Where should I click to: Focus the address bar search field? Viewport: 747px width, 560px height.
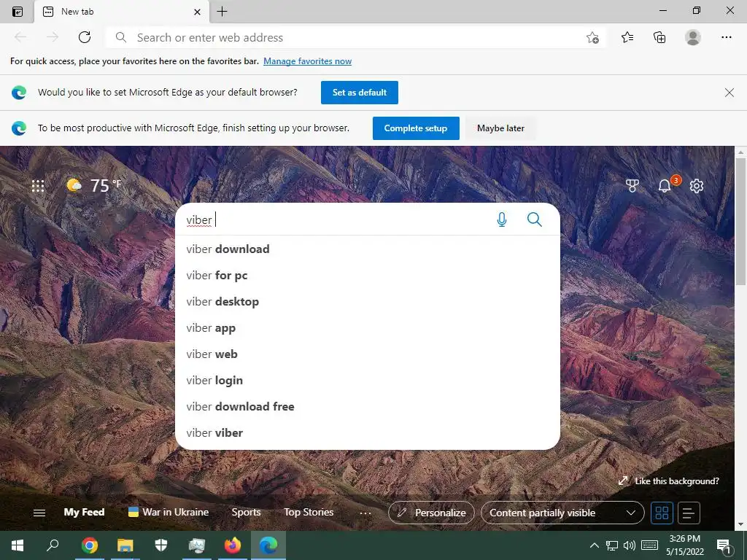point(355,38)
